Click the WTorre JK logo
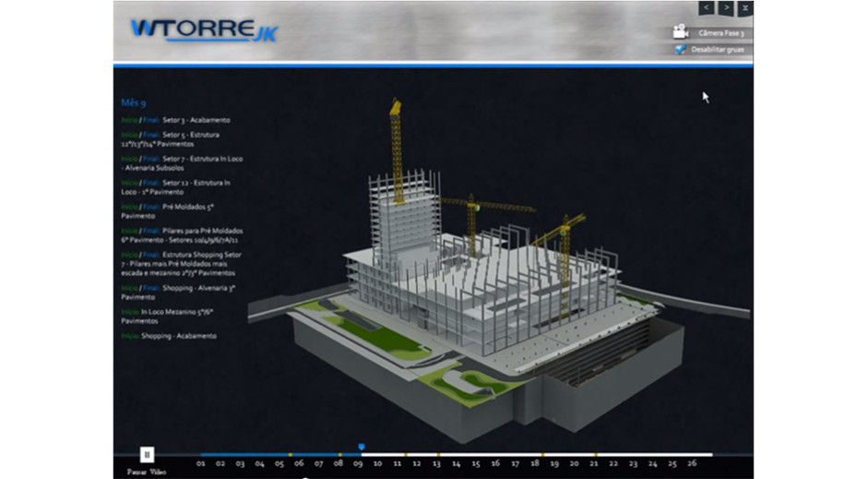 tap(203, 30)
